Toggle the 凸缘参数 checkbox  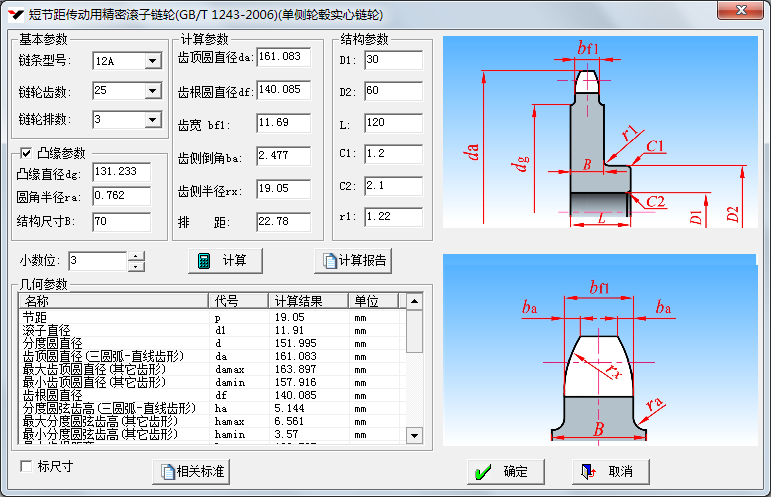coord(26,153)
